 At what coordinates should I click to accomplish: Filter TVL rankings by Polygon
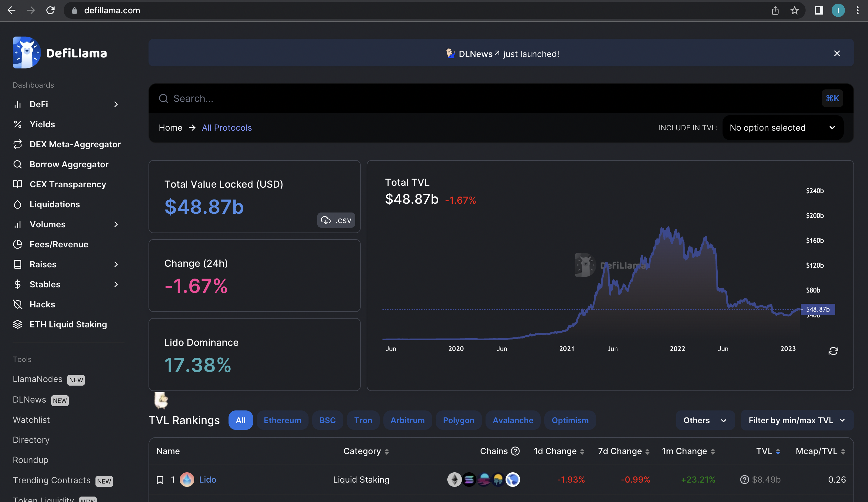pyautogui.click(x=459, y=420)
